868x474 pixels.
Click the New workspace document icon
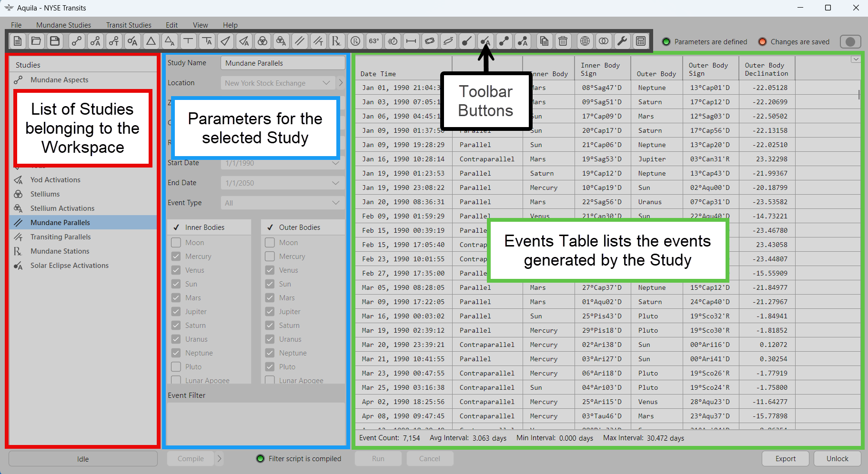tap(18, 41)
